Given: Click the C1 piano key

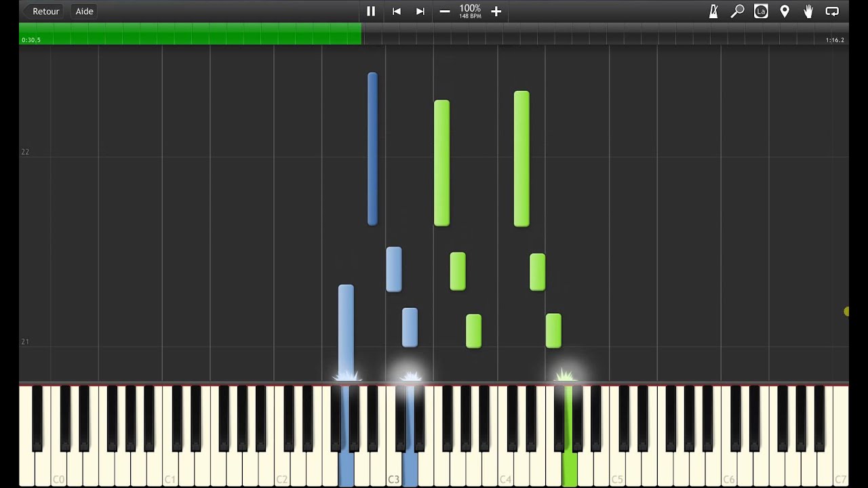Looking at the screenshot, I should [x=170, y=468].
